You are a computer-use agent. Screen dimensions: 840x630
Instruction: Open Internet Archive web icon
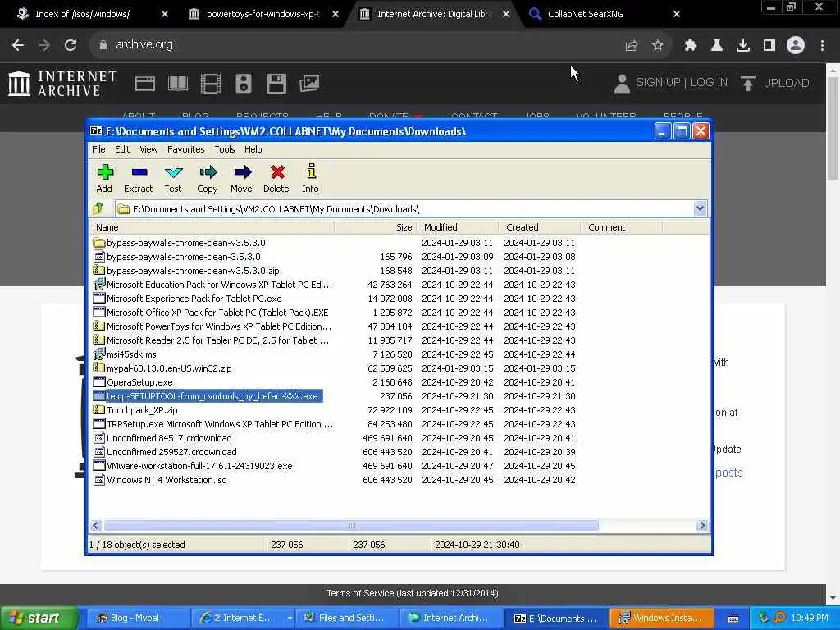point(144,84)
